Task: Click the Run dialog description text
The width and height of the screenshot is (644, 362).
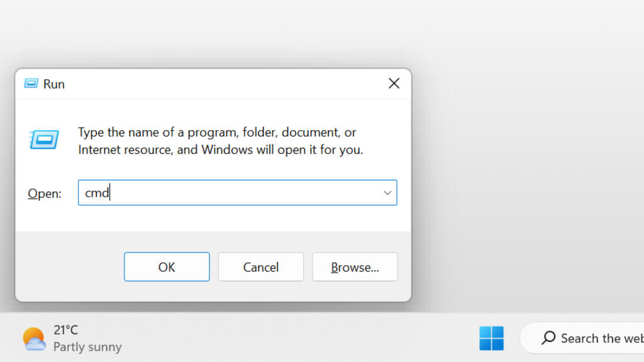Action: coord(220,141)
